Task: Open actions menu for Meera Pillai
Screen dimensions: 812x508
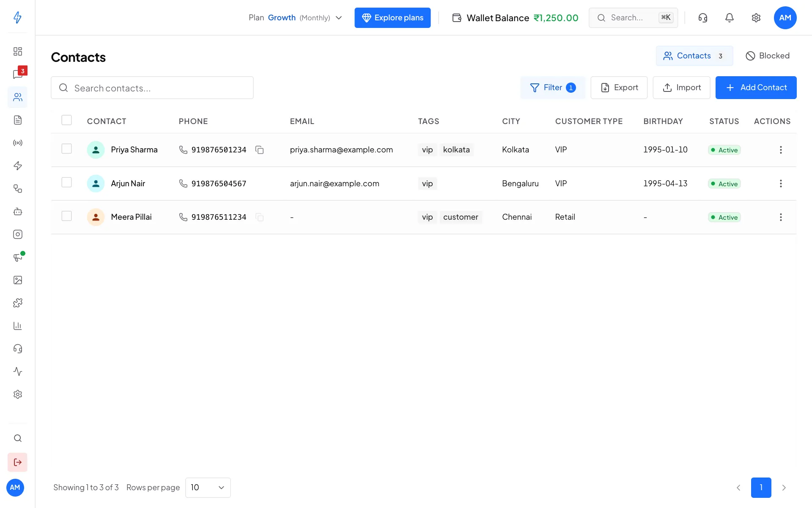Action: coord(781,217)
